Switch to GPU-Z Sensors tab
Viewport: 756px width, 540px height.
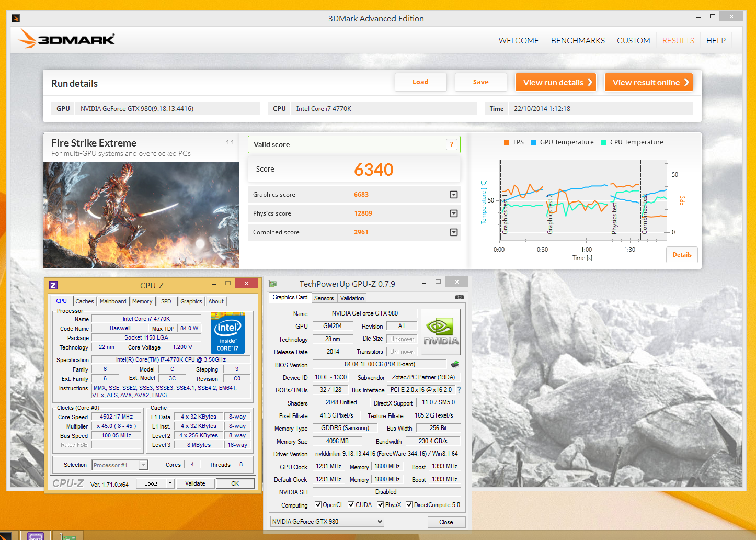[324, 298]
